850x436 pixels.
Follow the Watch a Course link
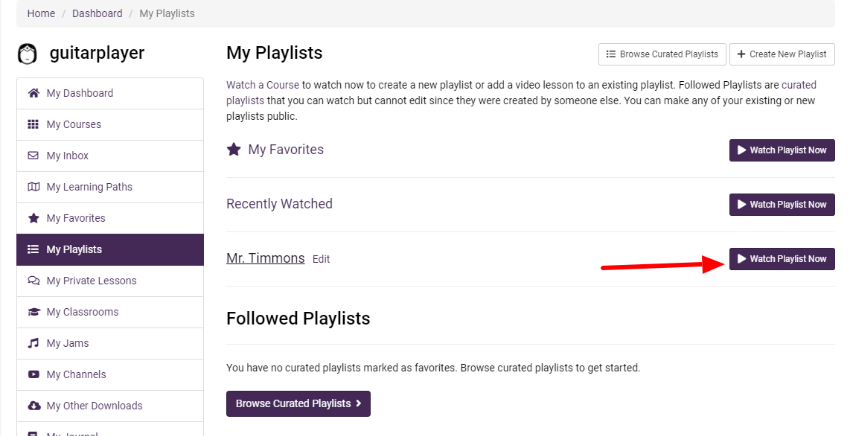tap(262, 85)
